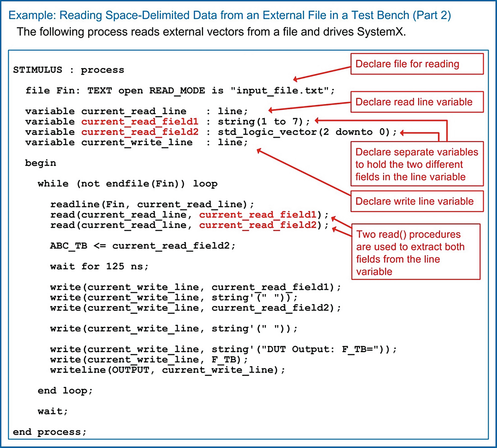
Task: Select the red current_read_field2 variable declaration
Action: [140, 132]
